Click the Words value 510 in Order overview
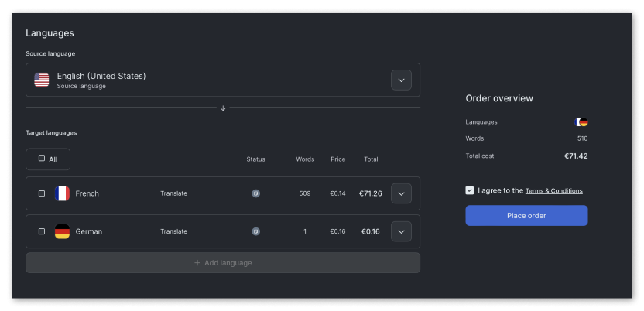Image resolution: width=644 pixels, height=311 pixels. click(582, 138)
